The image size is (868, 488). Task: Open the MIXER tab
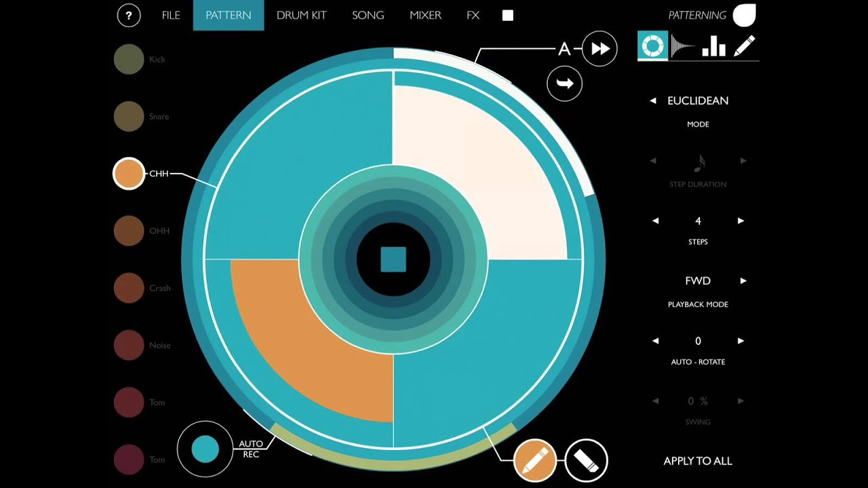point(426,15)
